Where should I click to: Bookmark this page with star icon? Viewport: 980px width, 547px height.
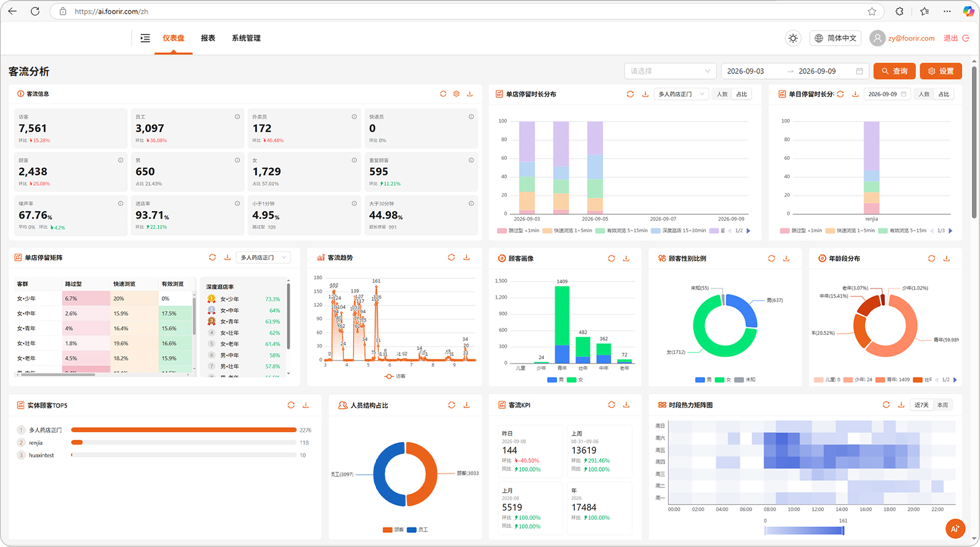[872, 11]
